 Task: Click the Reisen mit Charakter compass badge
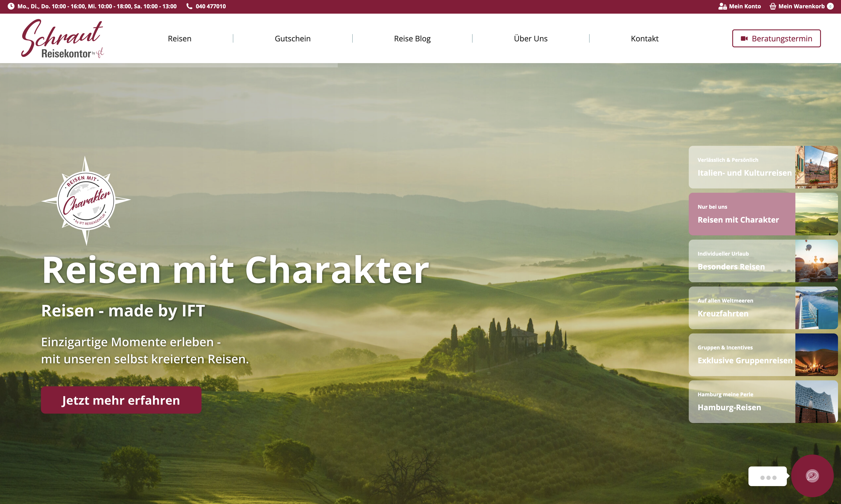pos(86,201)
